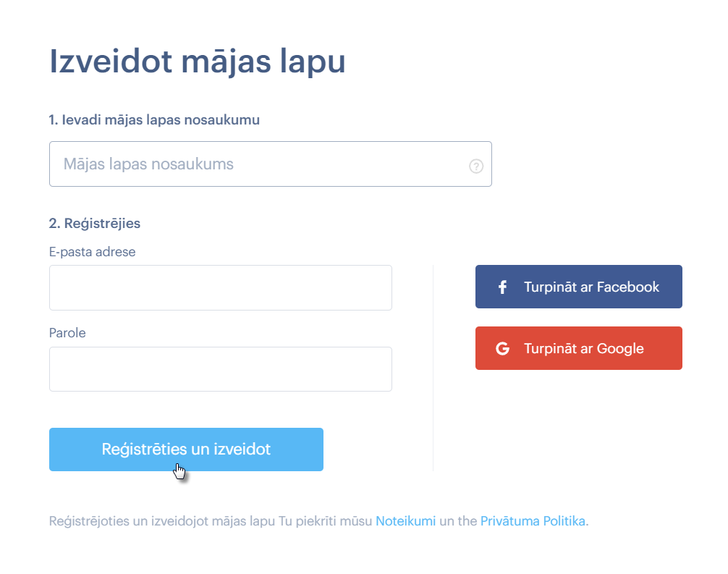Click the Parole label text
This screenshot has width=728, height=574.
click(67, 333)
